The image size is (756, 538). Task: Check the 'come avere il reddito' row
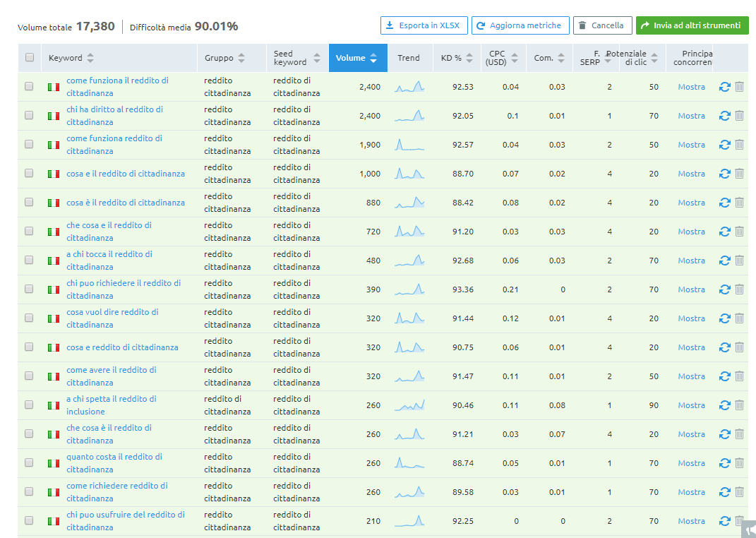pos(29,376)
